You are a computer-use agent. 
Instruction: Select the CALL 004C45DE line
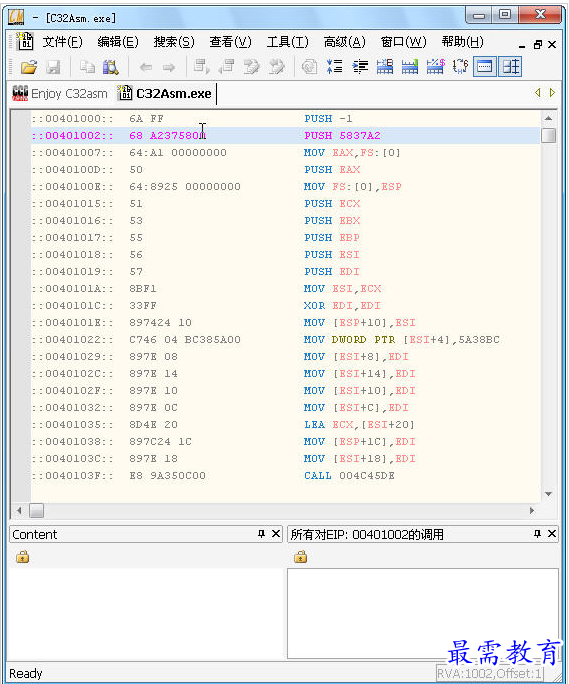click(285, 476)
